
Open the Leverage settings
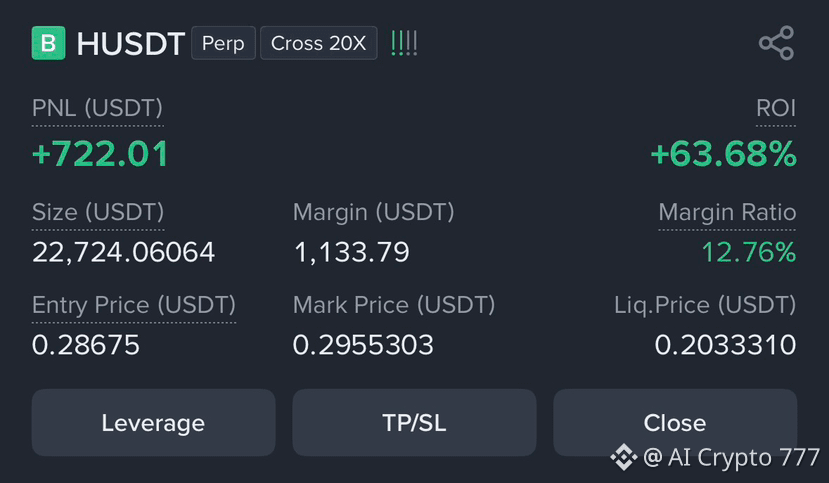click(153, 423)
